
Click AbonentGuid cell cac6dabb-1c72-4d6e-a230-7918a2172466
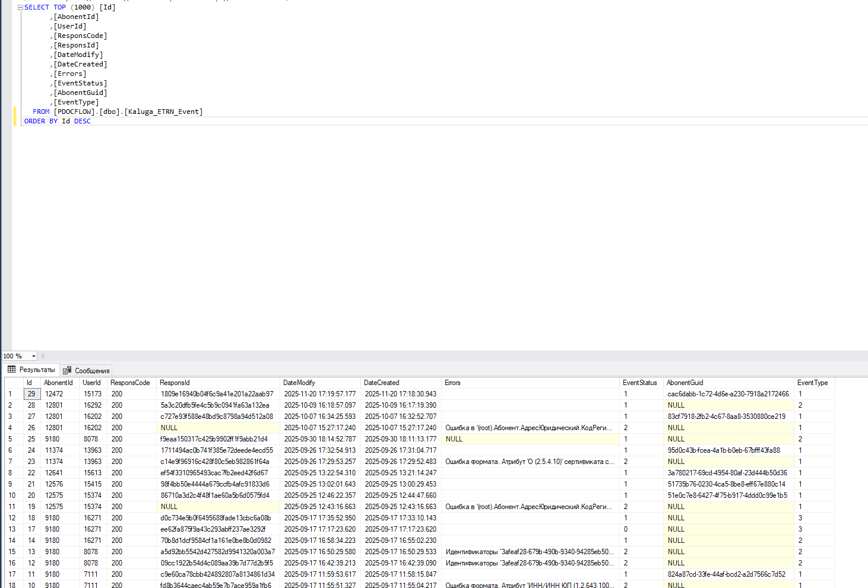tap(728, 394)
